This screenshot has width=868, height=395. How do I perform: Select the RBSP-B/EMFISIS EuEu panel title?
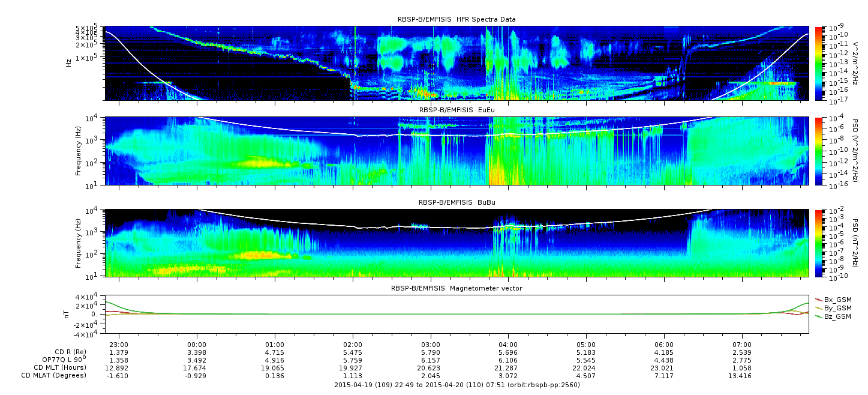(x=456, y=110)
